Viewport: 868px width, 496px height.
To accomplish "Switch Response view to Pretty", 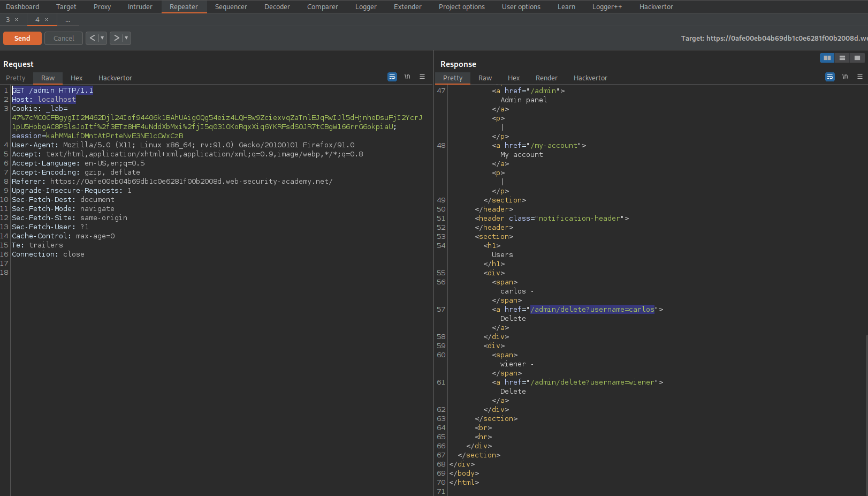I will [453, 78].
